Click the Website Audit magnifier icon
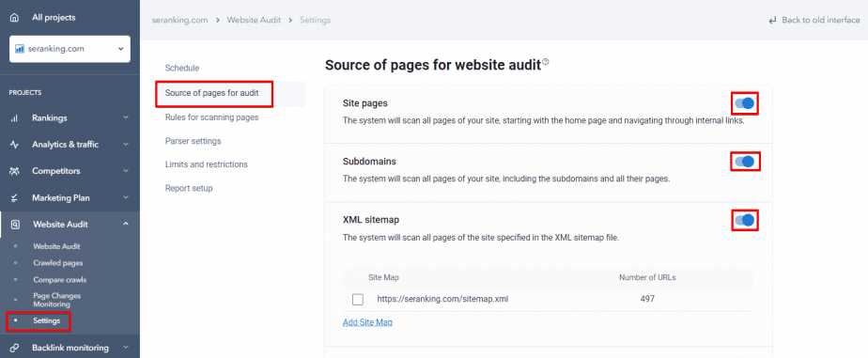Screen dimensions: 868x358 [x=15, y=225]
